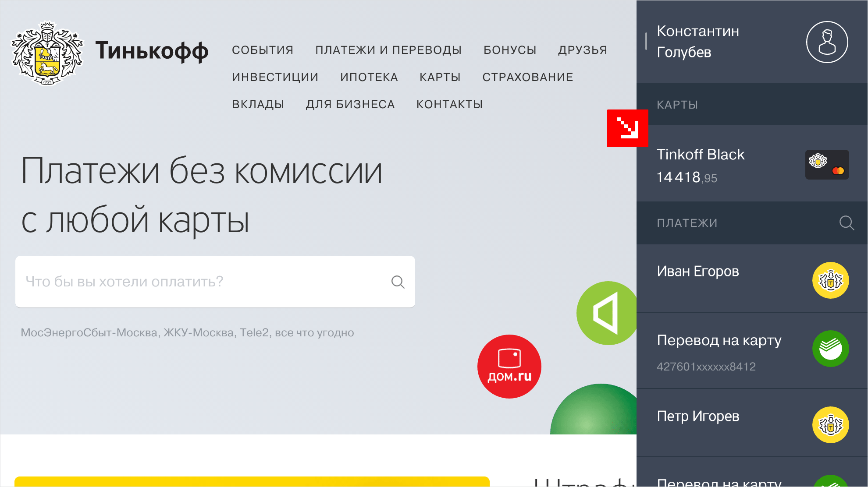Viewport: 868px width, 487px height.
Task: Open the user profile avatar icon
Action: pos(827,42)
